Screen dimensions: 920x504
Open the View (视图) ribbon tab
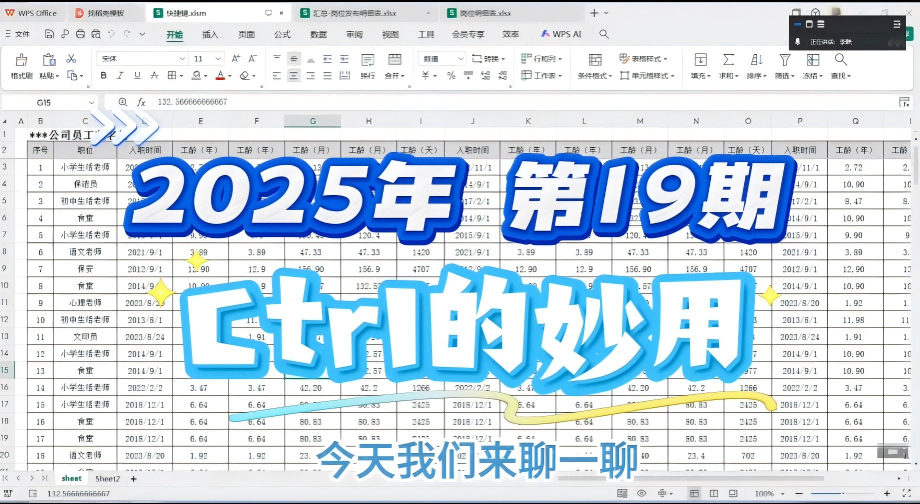tap(390, 35)
